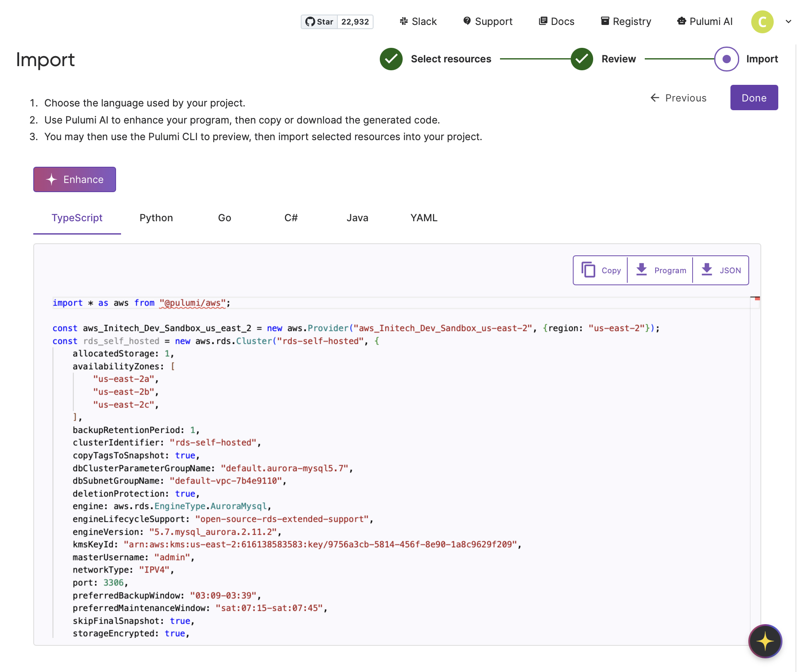Download the JSON file
This screenshot has height=672, width=797.
tap(721, 270)
